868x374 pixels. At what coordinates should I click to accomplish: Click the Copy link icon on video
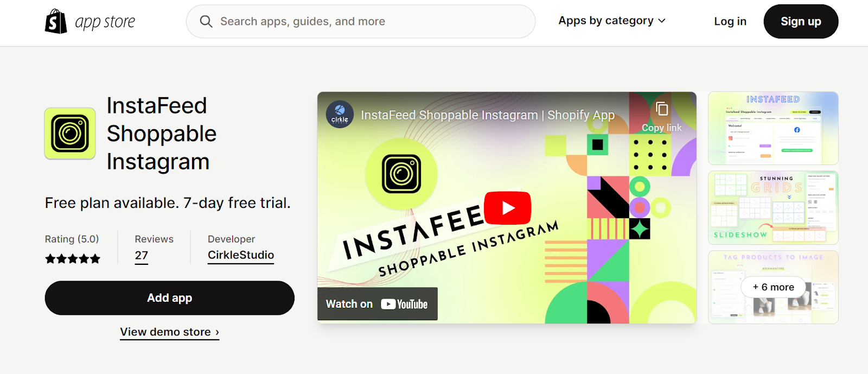coord(662,109)
